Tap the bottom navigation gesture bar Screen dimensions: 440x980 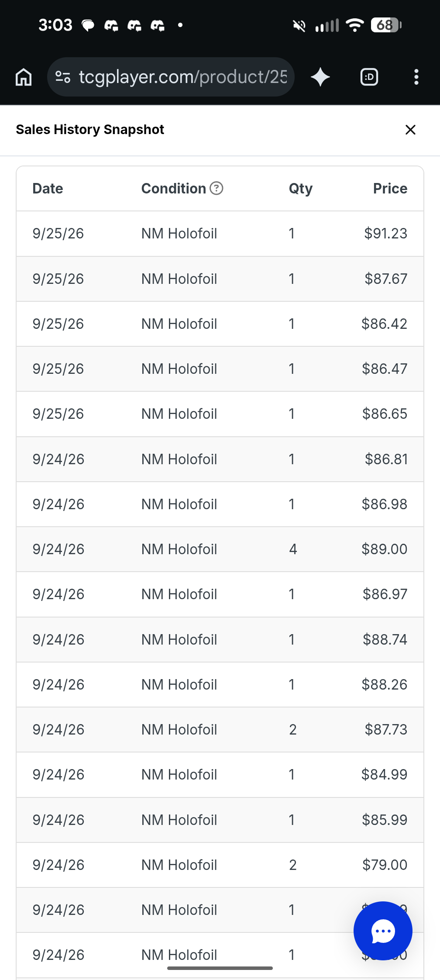(x=220, y=968)
